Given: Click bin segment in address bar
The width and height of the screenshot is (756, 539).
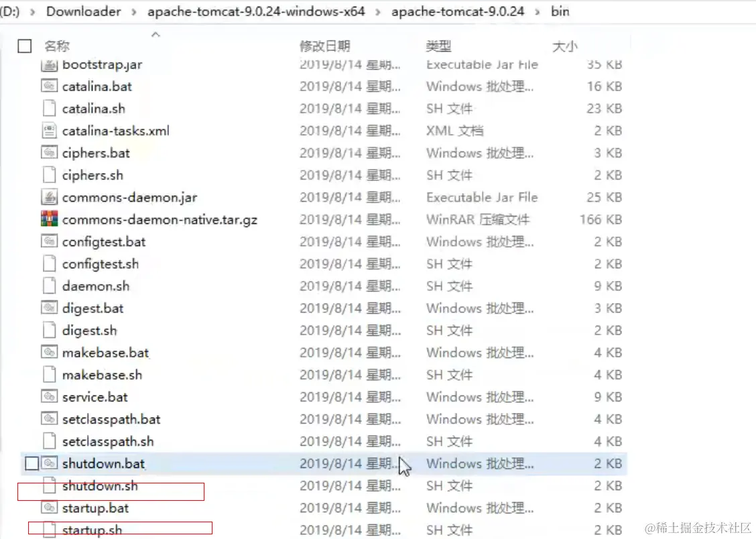Looking at the screenshot, I should tap(560, 11).
